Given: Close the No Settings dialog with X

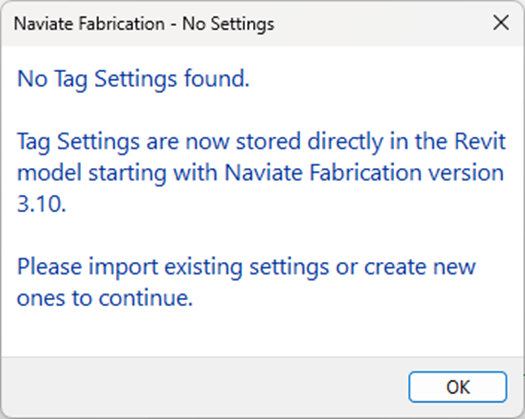Looking at the screenshot, I should coord(501,23).
